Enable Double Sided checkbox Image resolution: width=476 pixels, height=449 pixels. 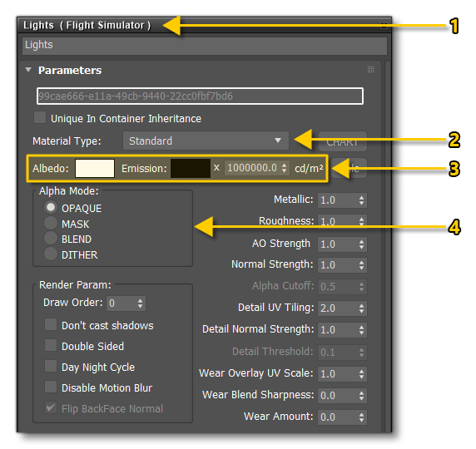[51, 345]
